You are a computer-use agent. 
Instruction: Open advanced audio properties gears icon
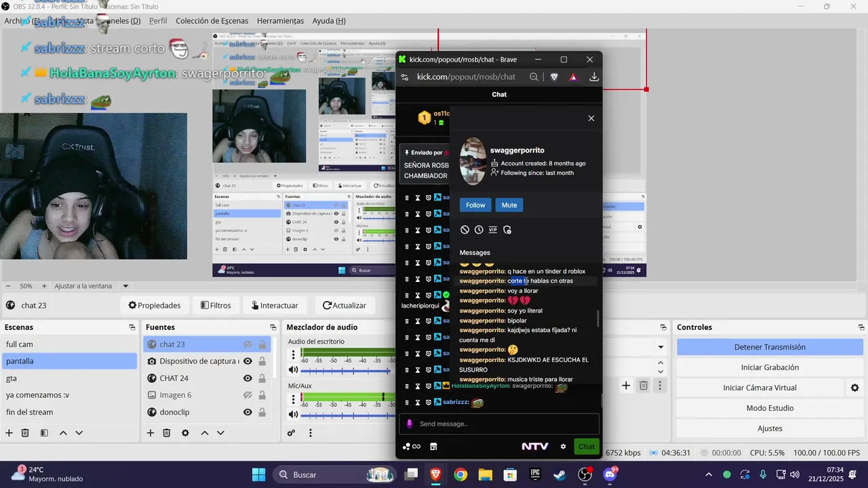click(x=292, y=433)
